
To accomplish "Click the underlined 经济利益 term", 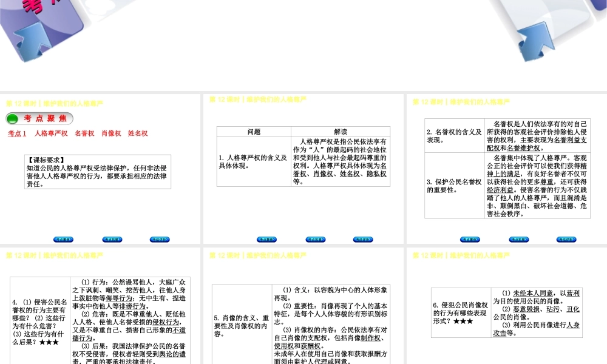I will [x=500, y=190].
